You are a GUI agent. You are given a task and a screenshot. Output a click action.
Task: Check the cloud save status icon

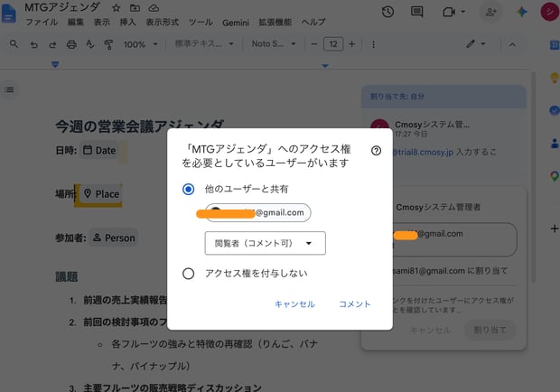point(154,8)
